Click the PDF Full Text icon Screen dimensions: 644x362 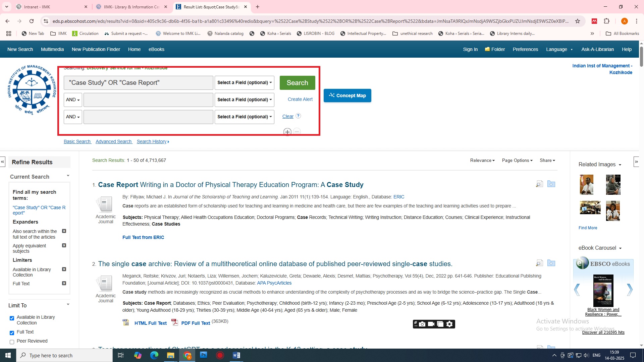click(x=175, y=322)
